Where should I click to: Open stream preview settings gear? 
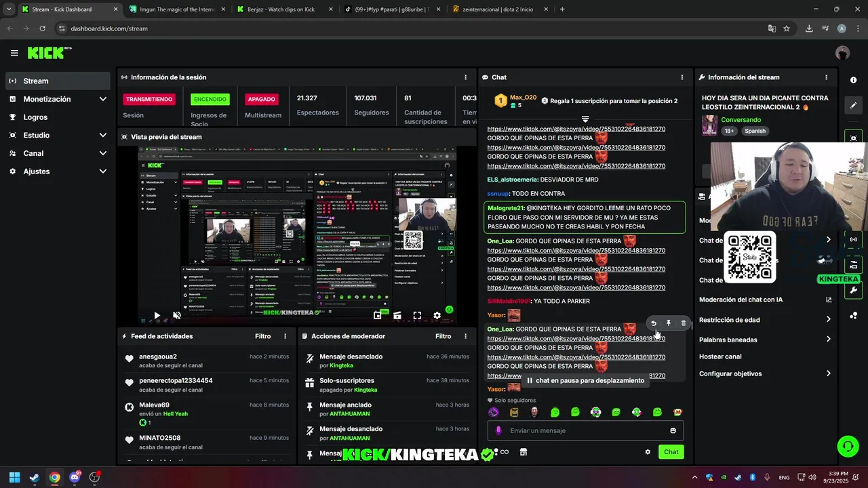coord(437,315)
